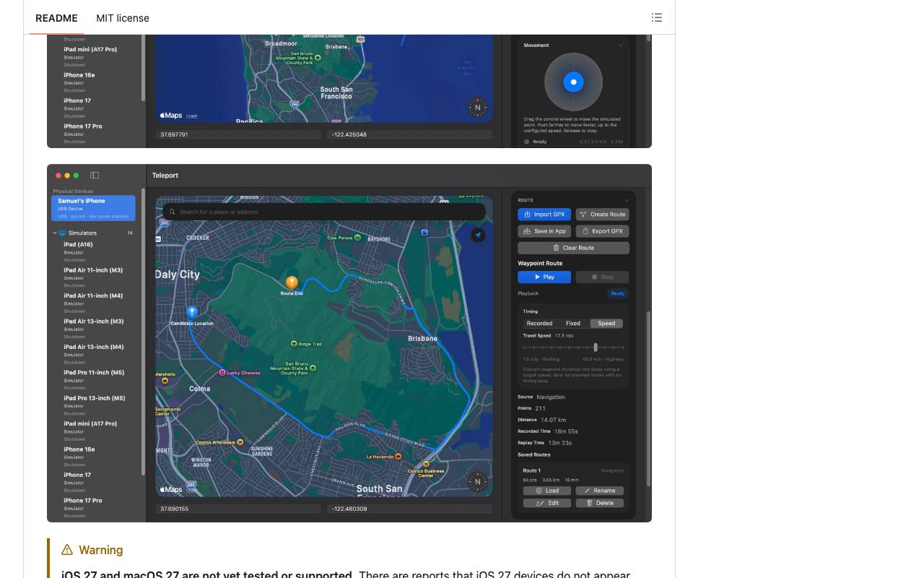Select iPhone 16e in lower screenshot sidebar
This screenshot has height=578, width=924.
coord(95,456)
